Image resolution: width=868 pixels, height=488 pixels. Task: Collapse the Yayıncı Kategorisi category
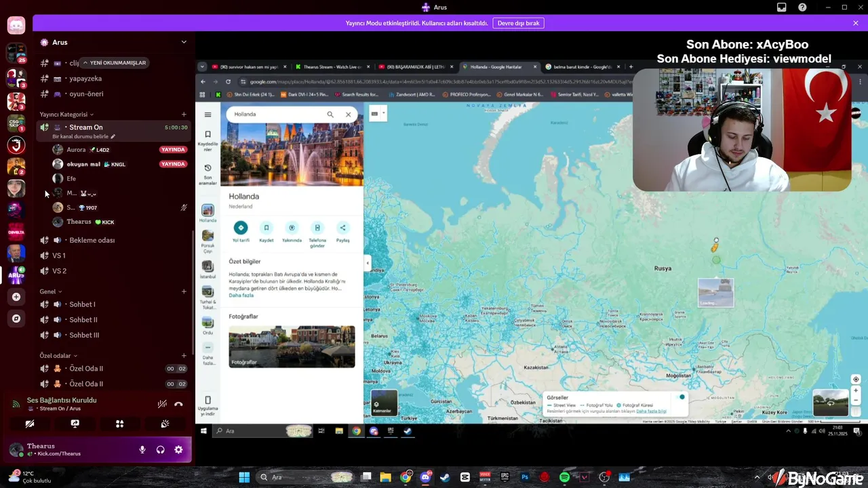(66, 115)
